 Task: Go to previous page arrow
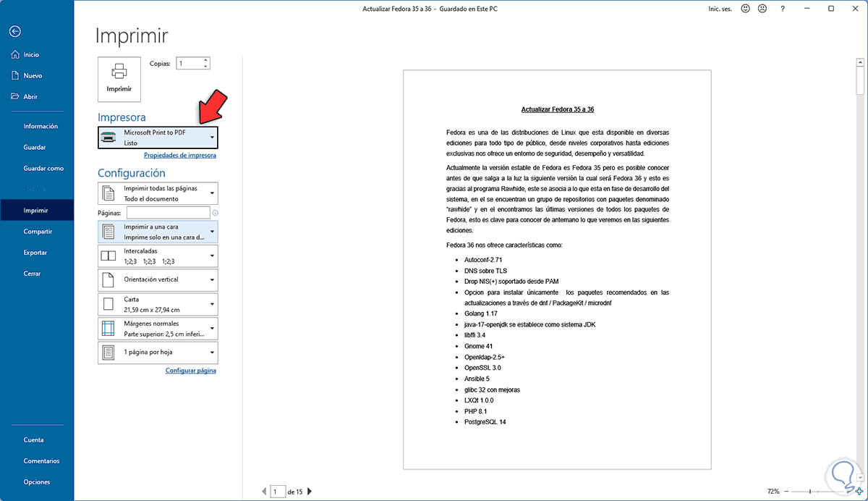click(x=264, y=492)
